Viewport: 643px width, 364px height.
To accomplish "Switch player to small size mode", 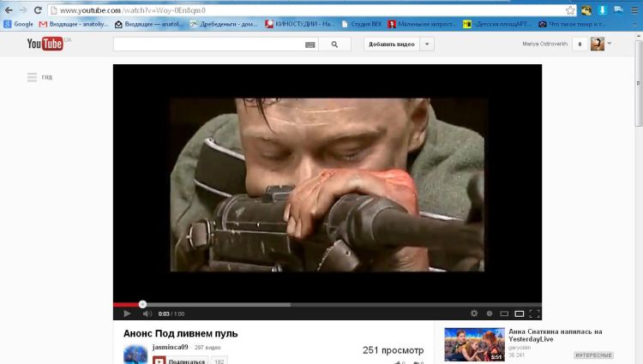I will (504, 313).
